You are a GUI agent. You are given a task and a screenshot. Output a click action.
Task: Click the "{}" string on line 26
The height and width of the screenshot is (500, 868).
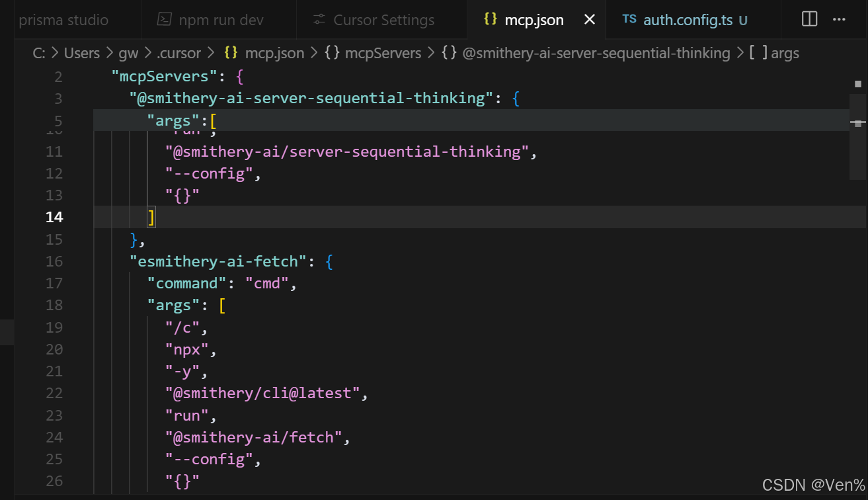click(x=182, y=481)
